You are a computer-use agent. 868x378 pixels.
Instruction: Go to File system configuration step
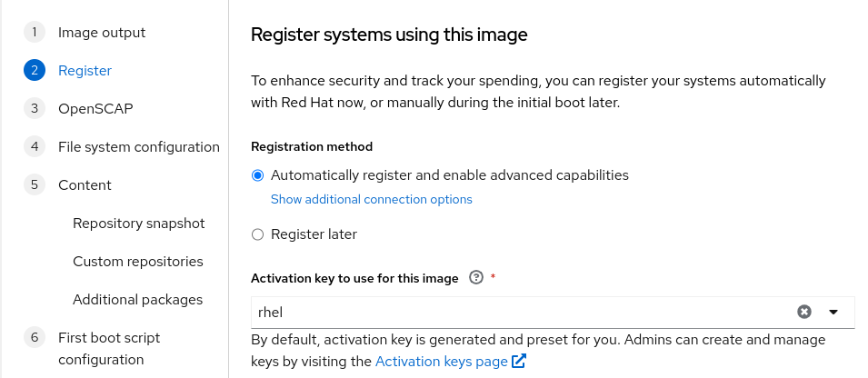pos(139,146)
